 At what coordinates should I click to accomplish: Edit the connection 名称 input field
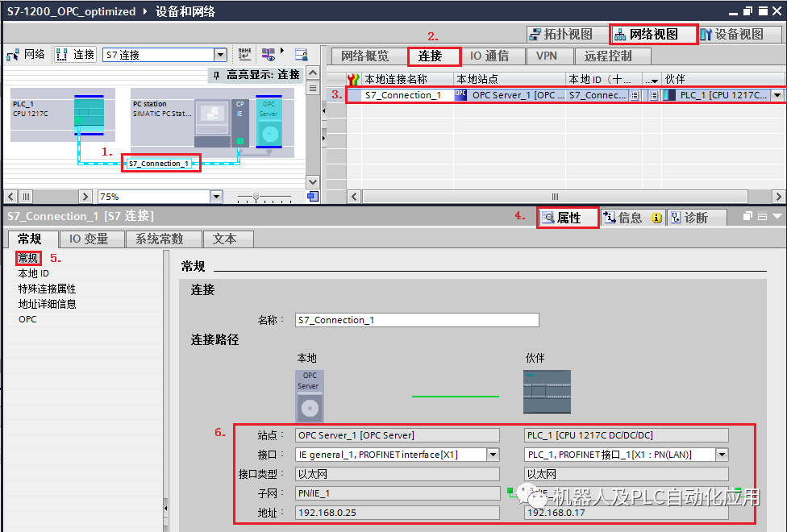click(415, 319)
